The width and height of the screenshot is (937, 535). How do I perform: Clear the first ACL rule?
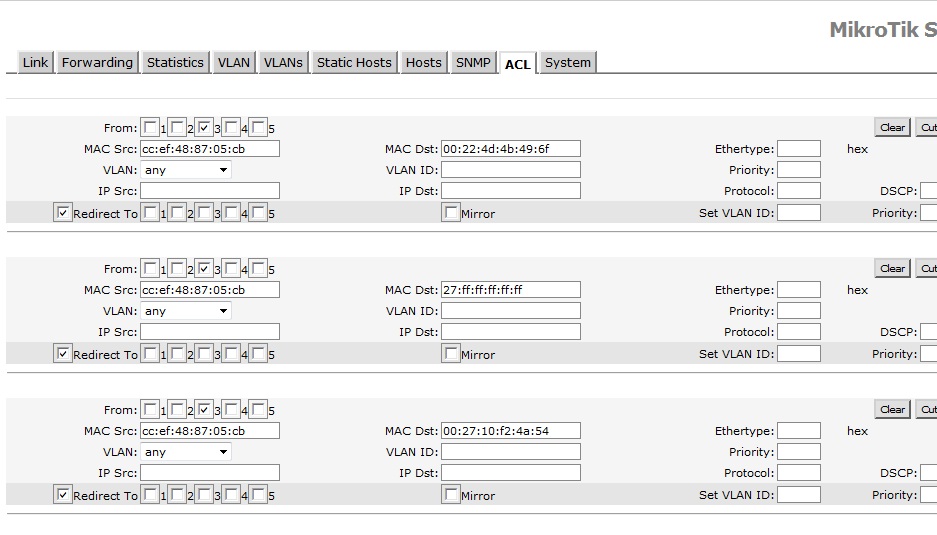[892, 127]
